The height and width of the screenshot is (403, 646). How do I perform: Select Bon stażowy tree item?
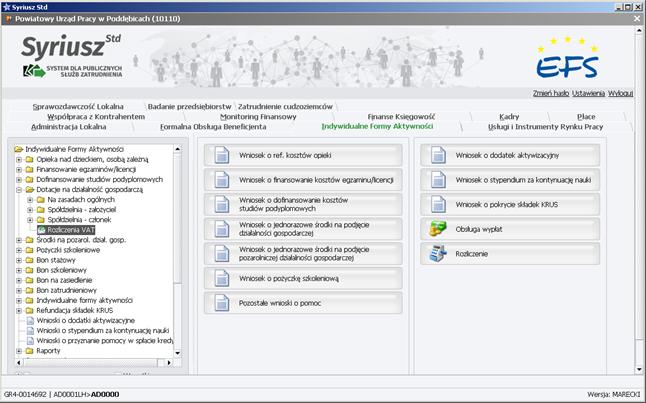[56, 260]
